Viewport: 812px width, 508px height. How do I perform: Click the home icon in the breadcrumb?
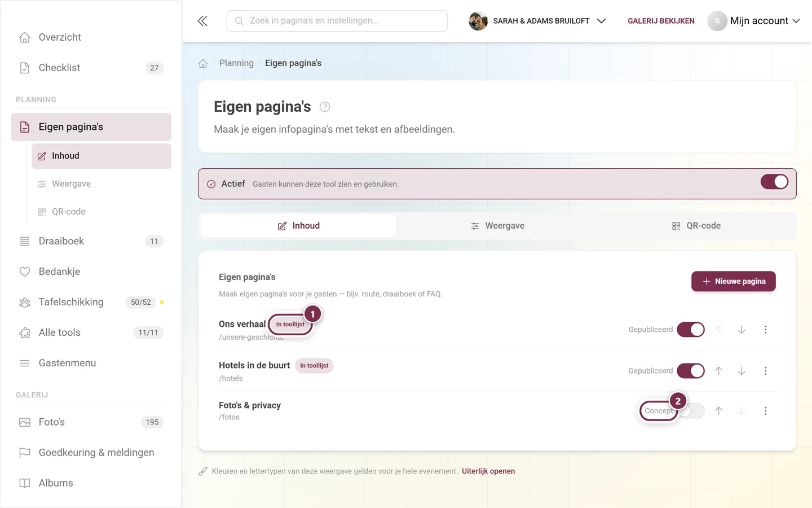tap(203, 63)
